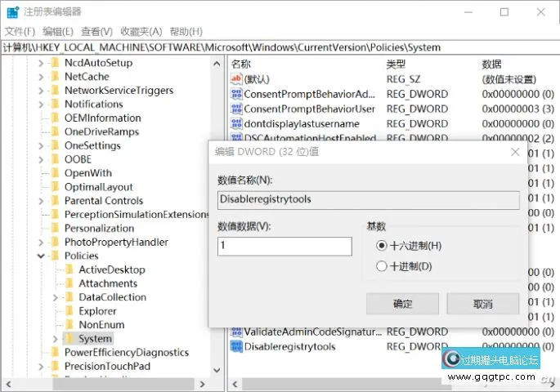The image size is (560, 392).
Task: Click the dontdisplaylastusername DWORD icon
Action: (237, 123)
